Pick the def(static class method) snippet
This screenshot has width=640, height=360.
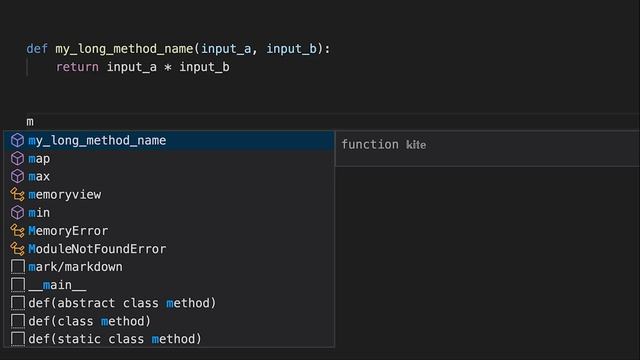[x=169, y=339]
